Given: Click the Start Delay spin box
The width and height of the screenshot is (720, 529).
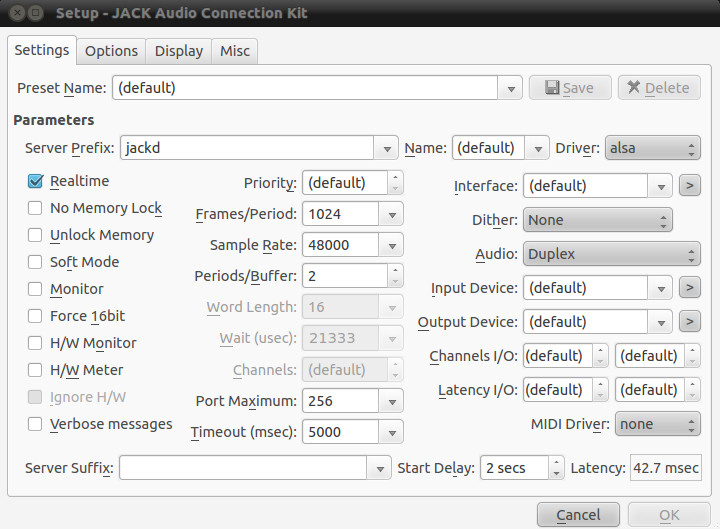Looking at the screenshot, I should coord(522,468).
